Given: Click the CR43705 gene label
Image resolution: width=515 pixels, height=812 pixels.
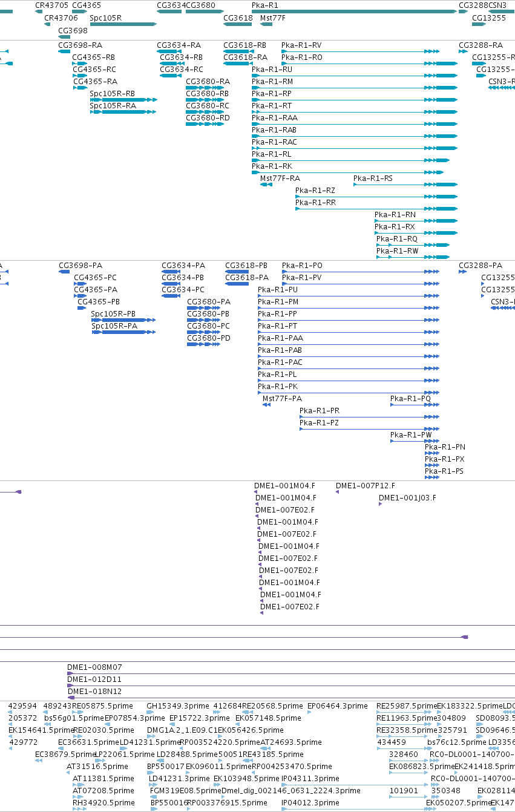Looking at the screenshot, I should pyautogui.click(x=52, y=5).
